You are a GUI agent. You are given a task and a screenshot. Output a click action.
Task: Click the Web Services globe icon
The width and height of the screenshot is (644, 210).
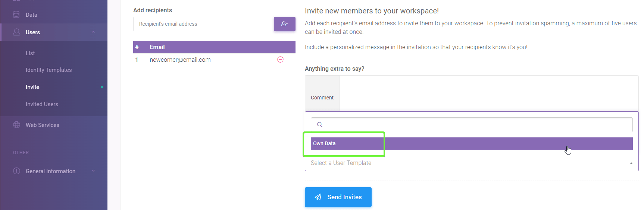(16, 125)
